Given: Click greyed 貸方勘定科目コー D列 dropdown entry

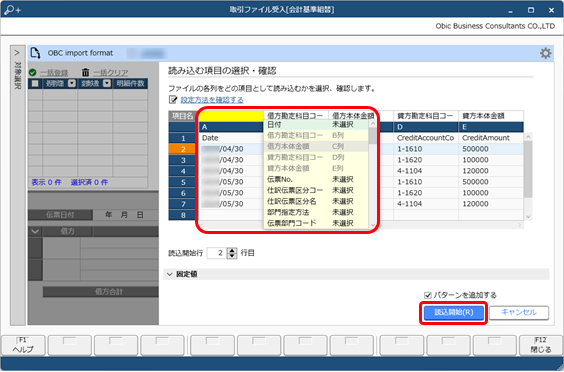Looking at the screenshot, I should tap(317, 158).
